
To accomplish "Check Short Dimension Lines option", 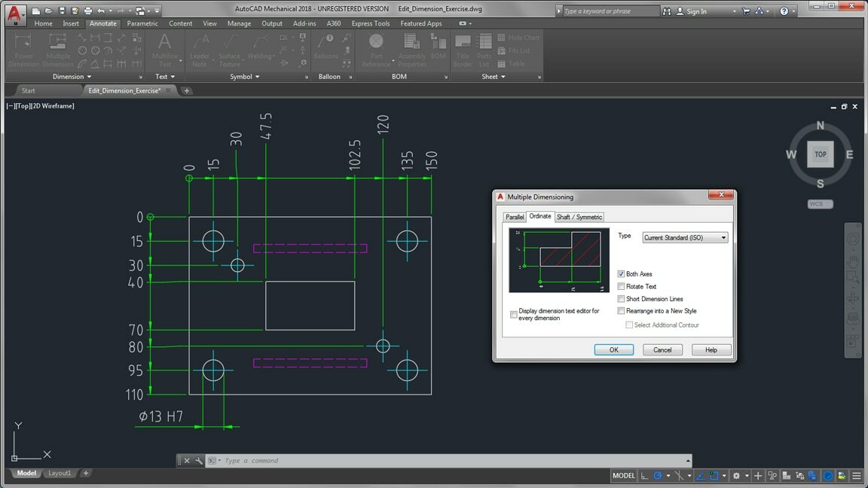I will 621,298.
